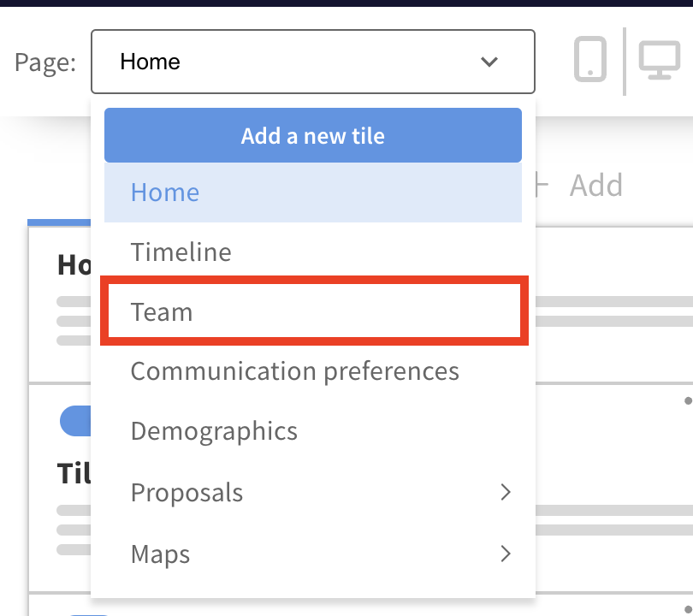Viewport: 693px width, 616px height.
Task: Switch to mobile device preview icon
Action: 590,62
